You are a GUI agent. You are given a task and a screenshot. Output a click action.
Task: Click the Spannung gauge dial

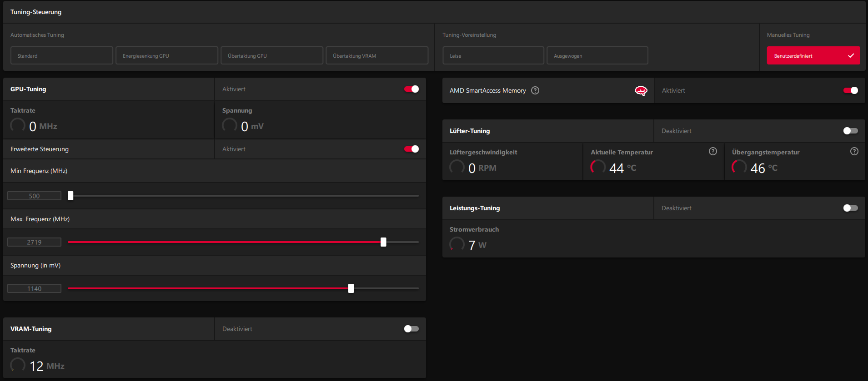click(x=230, y=125)
